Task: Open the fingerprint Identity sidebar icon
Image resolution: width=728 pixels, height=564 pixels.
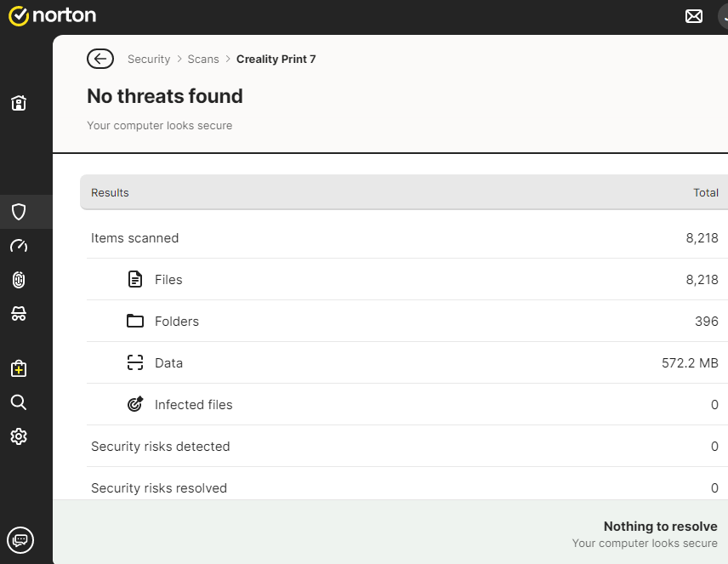Action: click(x=19, y=280)
